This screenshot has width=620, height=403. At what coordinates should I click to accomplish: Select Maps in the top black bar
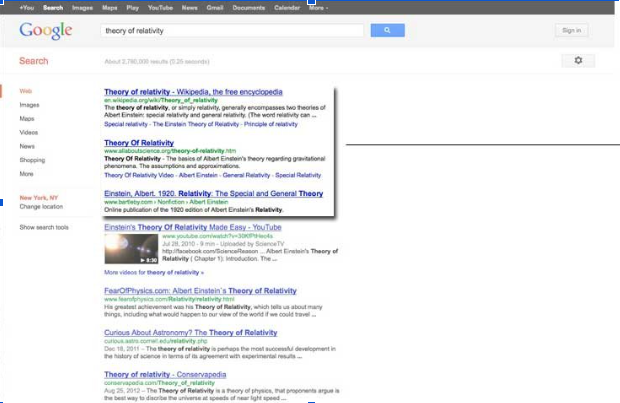(x=110, y=8)
